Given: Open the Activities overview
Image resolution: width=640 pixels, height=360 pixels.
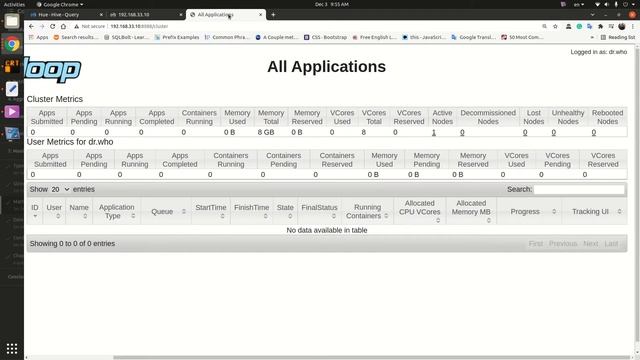Looking at the screenshot, I should pyautogui.click(x=14, y=4).
